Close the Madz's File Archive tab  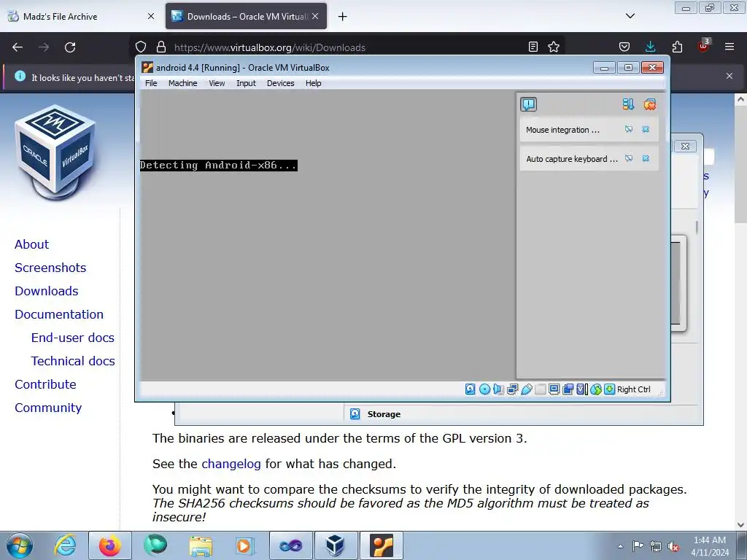tap(151, 16)
